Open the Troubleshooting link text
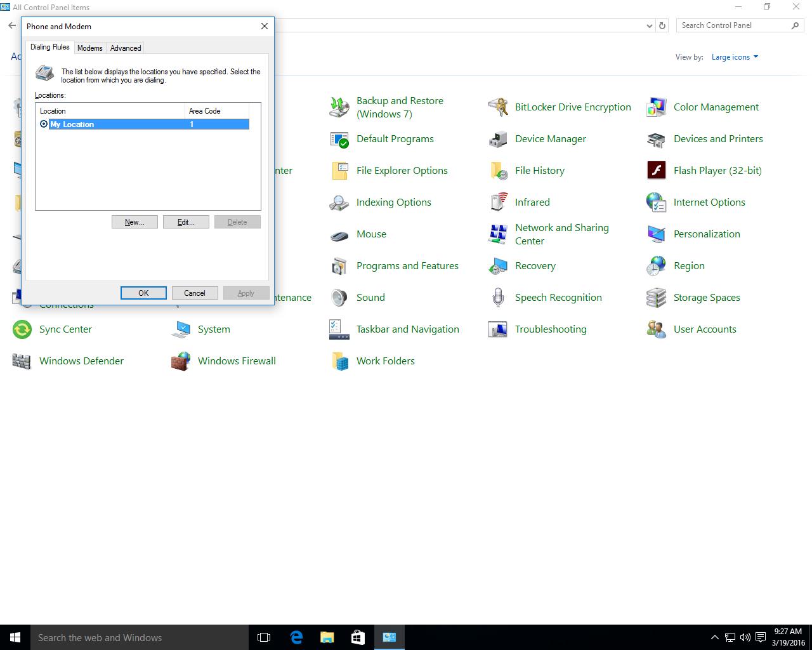The image size is (812, 650). (551, 329)
